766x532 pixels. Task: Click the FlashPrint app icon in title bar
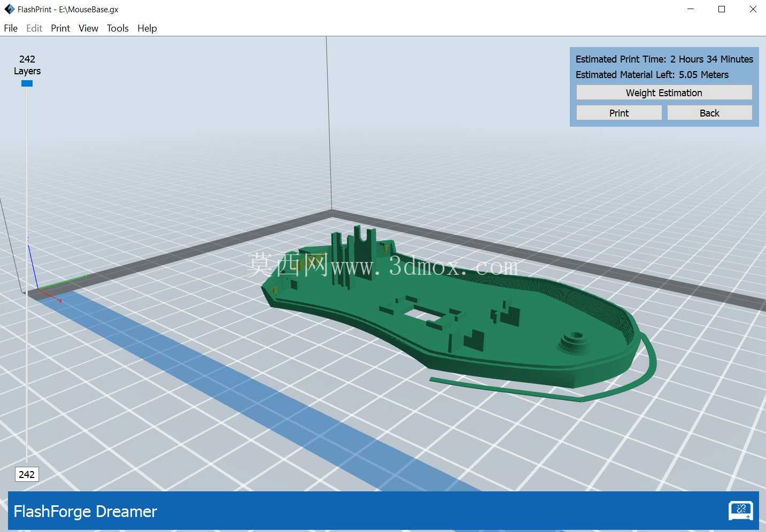(x=9, y=9)
